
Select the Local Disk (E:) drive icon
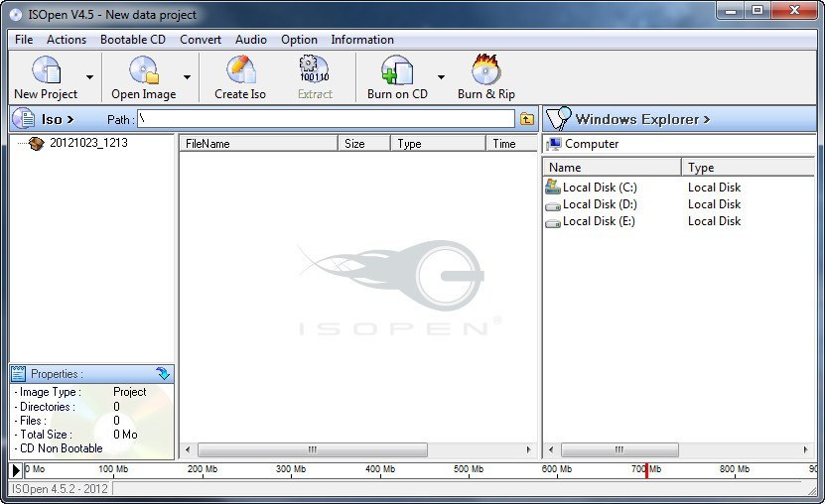point(553,222)
